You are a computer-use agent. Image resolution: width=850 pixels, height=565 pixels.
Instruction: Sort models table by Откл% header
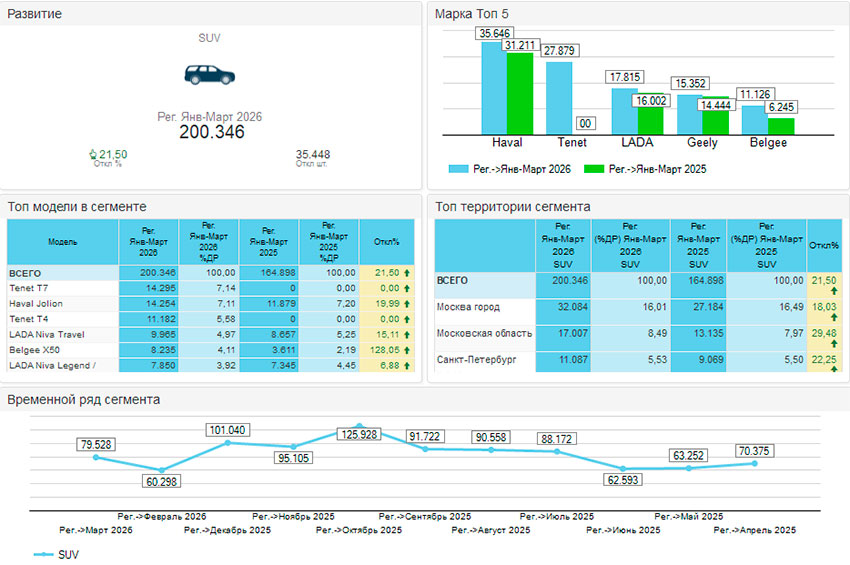(x=386, y=242)
